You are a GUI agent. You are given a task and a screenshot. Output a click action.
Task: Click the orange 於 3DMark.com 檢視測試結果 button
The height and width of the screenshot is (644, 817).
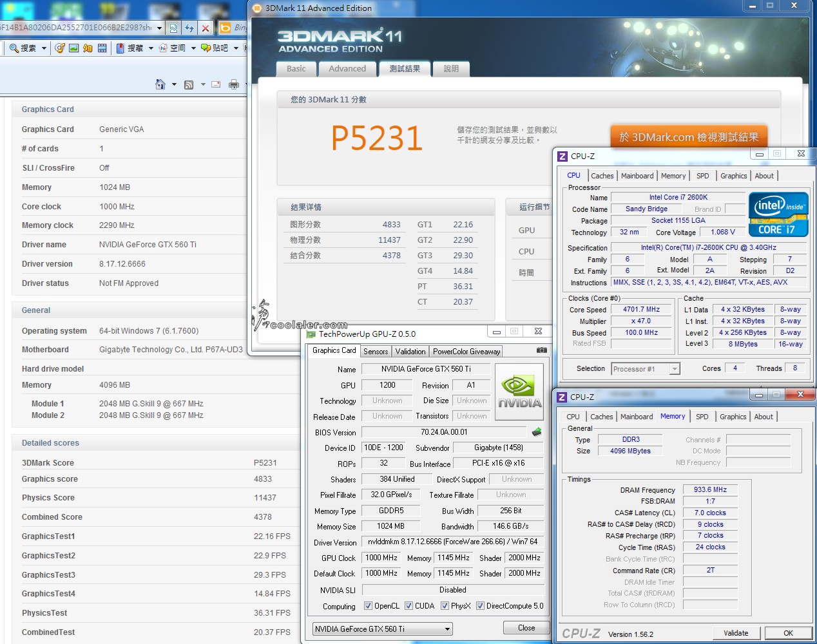pos(689,137)
